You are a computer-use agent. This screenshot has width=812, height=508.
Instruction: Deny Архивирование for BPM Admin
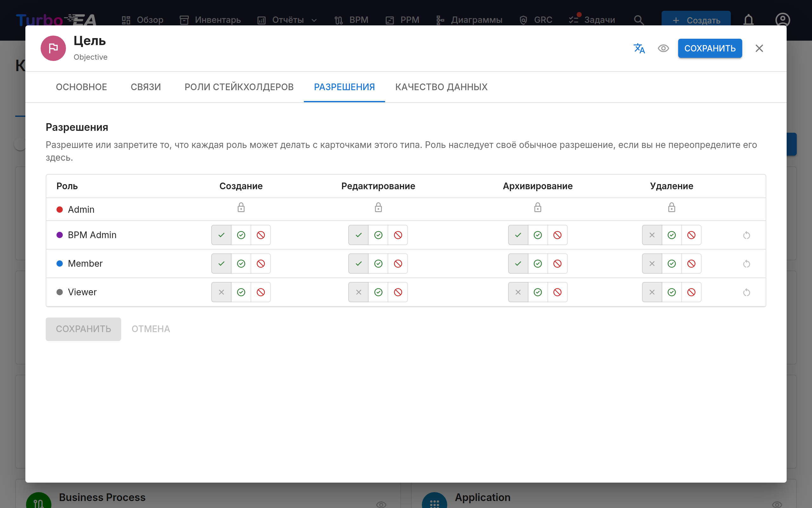point(557,235)
